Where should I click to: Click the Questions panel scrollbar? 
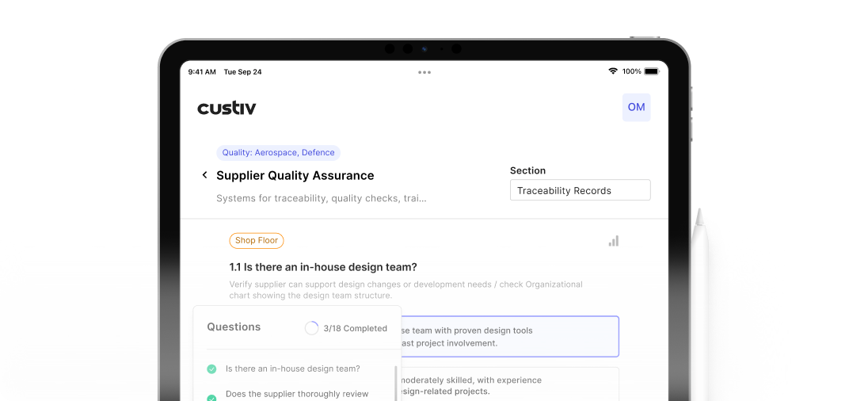[x=396, y=384]
